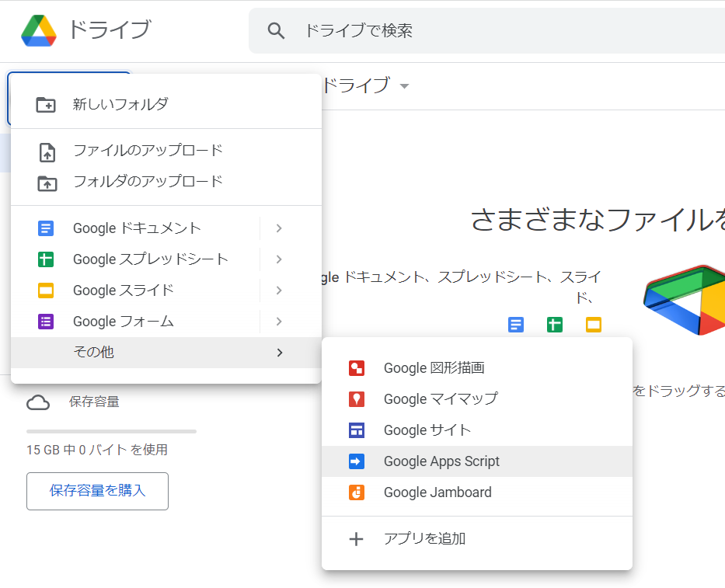Select the Google ドキュメント icon
This screenshot has width=725, height=588.
[x=47, y=228]
